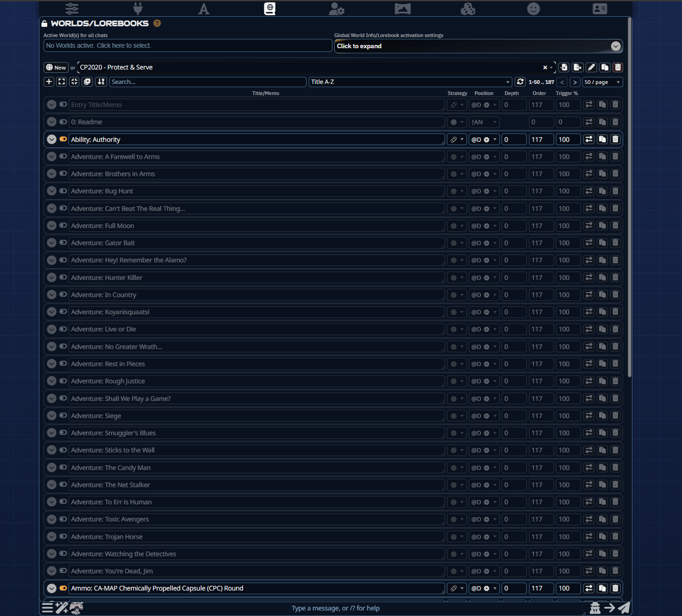682x616 pixels.
Task: Click the continue arrow next to send
Action: coord(610,608)
